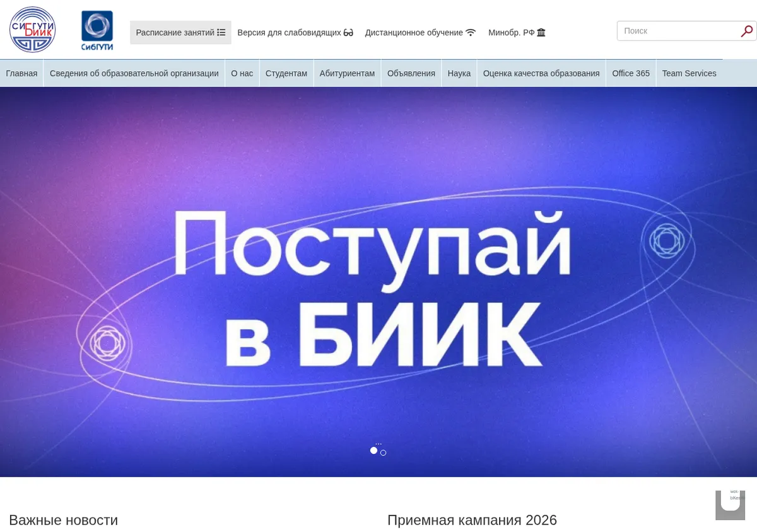Screen dimensions: 757x532
Task: Click the gray scroll-to-top button
Action: tap(730, 505)
